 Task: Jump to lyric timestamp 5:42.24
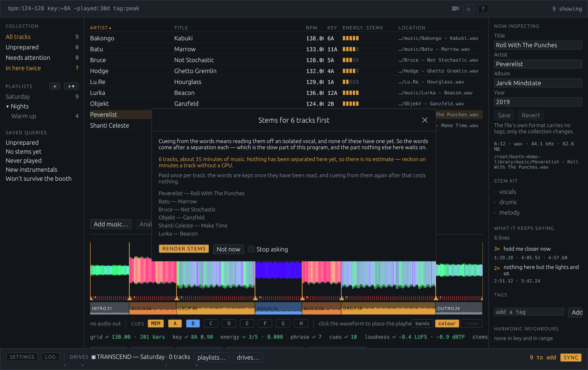[x=531, y=281]
